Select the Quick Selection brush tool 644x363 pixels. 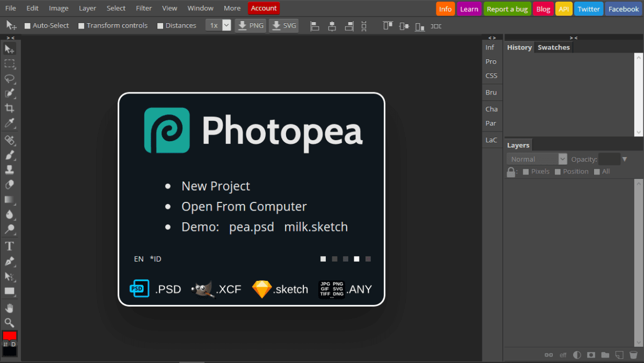(9, 93)
